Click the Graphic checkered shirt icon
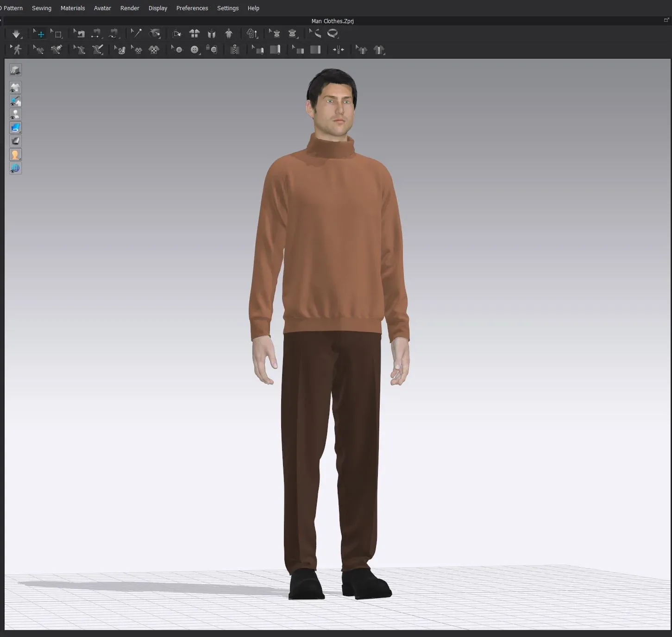This screenshot has height=637, width=672. (x=154, y=50)
